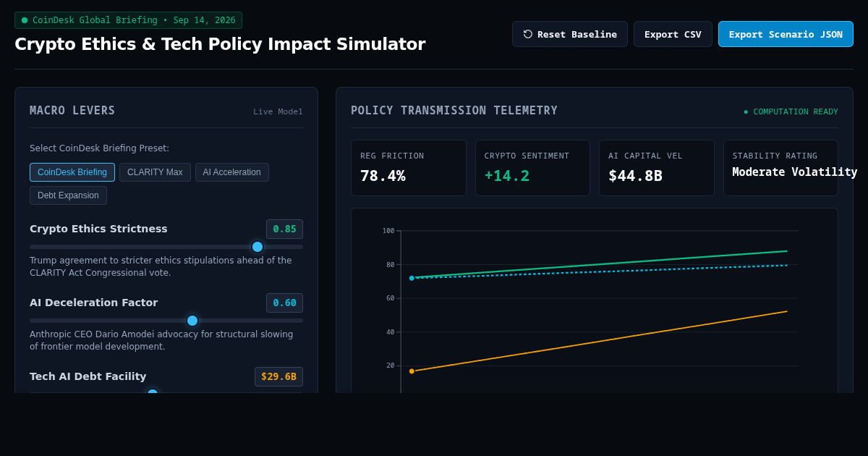Click the Reset Baseline refresh icon

(528, 34)
